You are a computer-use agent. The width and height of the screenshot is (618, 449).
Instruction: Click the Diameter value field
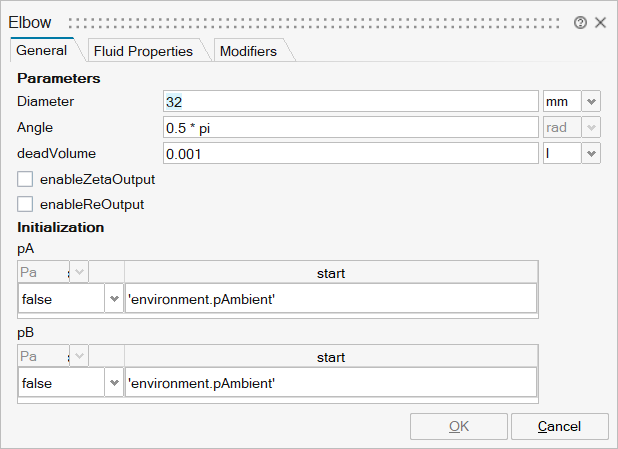(x=350, y=101)
